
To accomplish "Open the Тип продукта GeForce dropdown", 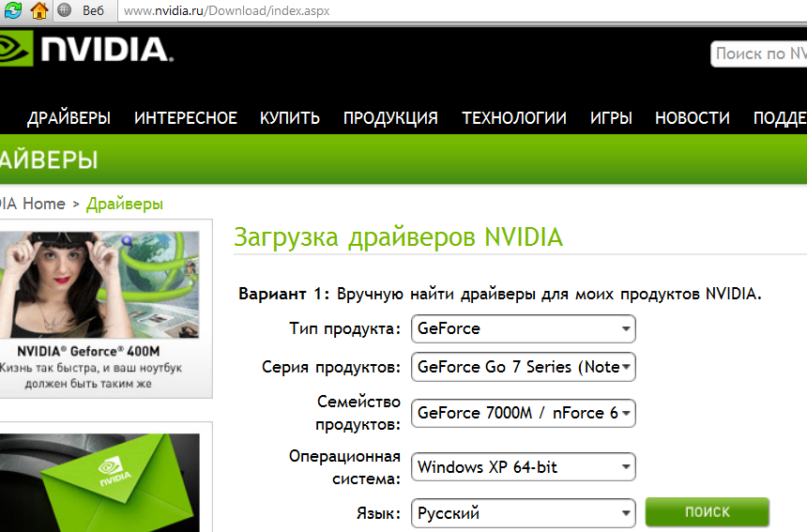I will pos(523,328).
